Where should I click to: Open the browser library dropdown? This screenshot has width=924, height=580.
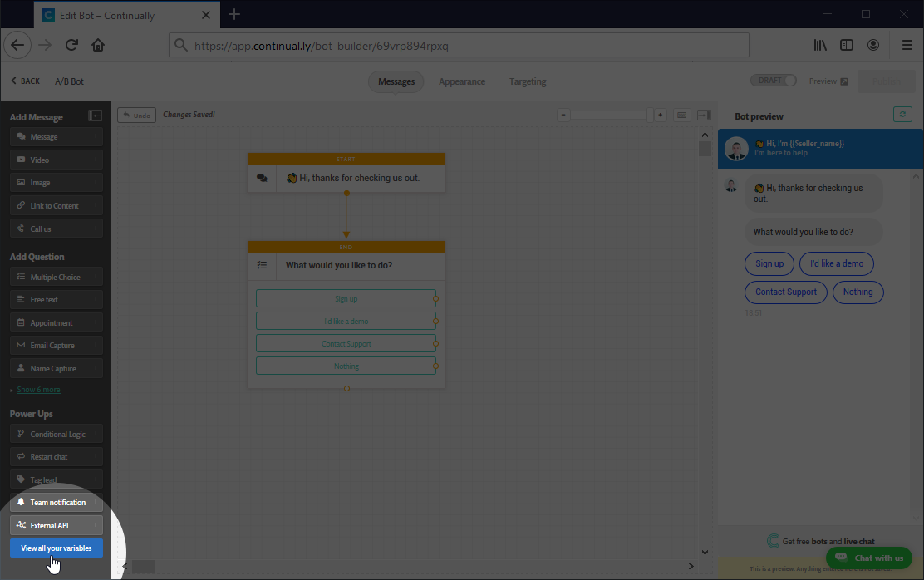[x=820, y=45]
